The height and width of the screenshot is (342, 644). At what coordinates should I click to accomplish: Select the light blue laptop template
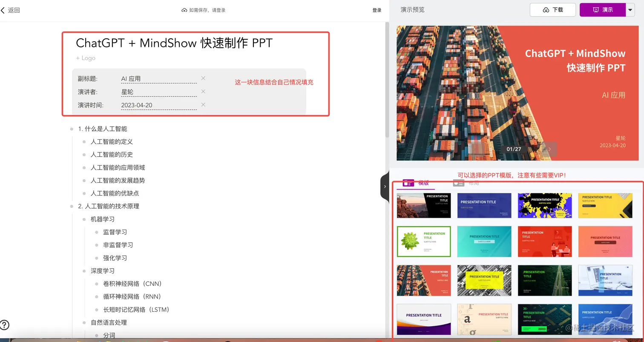tap(605, 280)
